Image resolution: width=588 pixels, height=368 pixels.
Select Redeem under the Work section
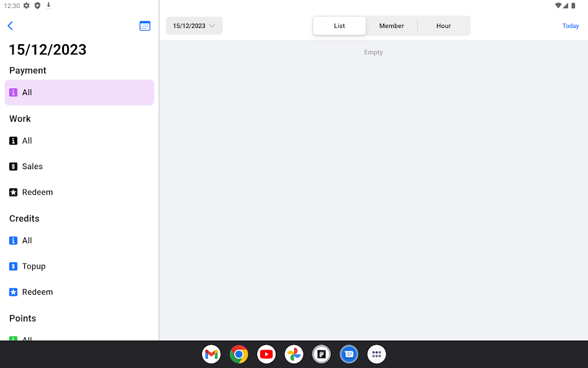38,191
